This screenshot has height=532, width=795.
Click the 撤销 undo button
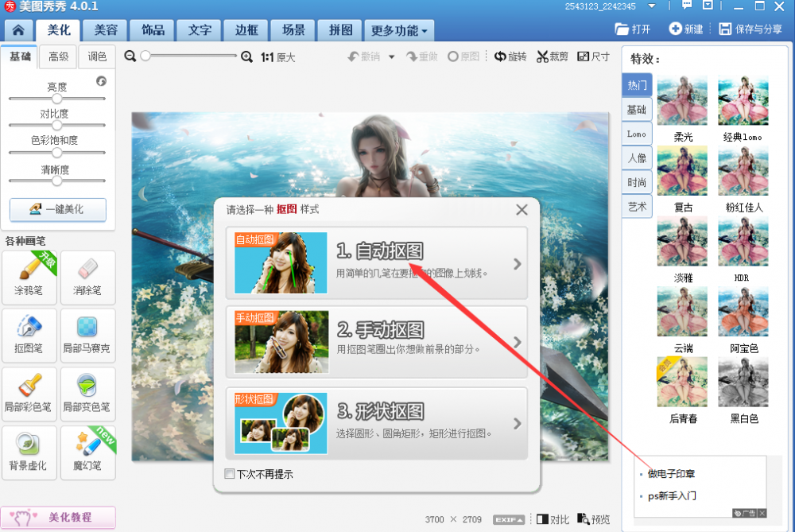[x=364, y=56]
